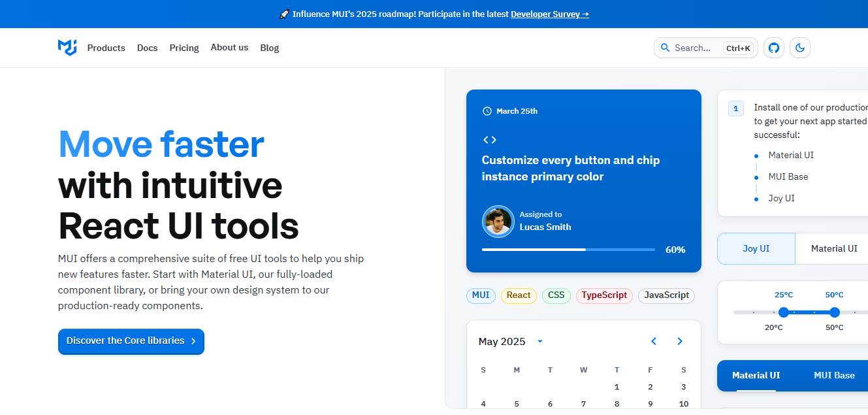Click the JavaScript chip
868x415 pixels.
click(666, 295)
